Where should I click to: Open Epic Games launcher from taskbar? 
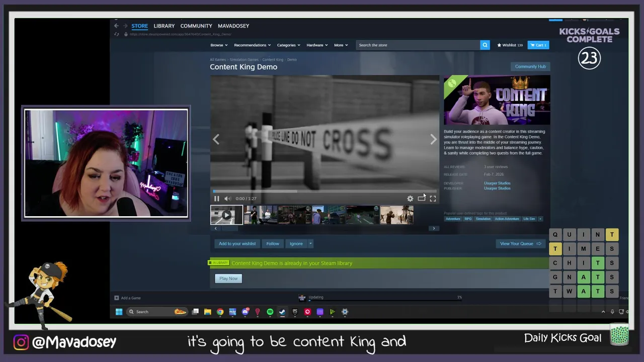coord(295,312)
